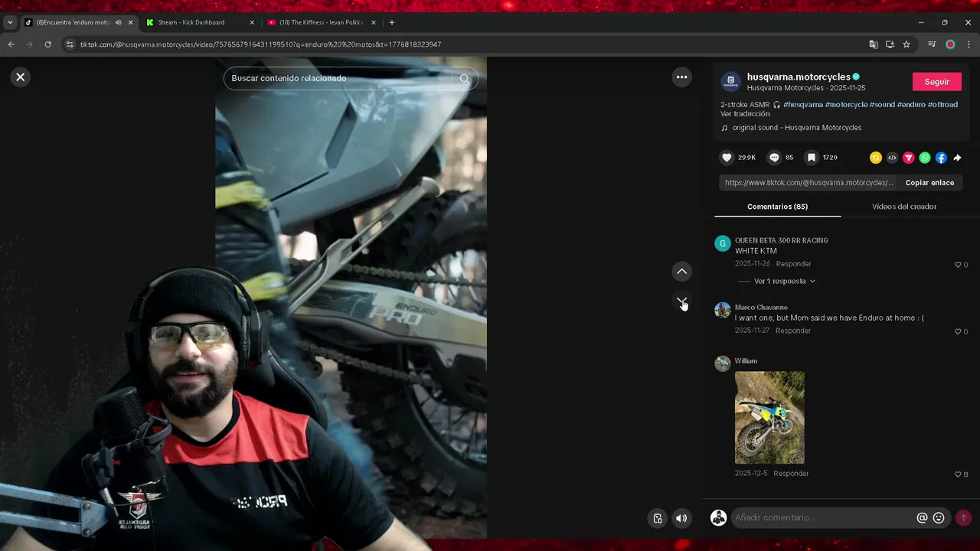Click the Copiar enlace button
980x551 pixels.
pos(929,183)
